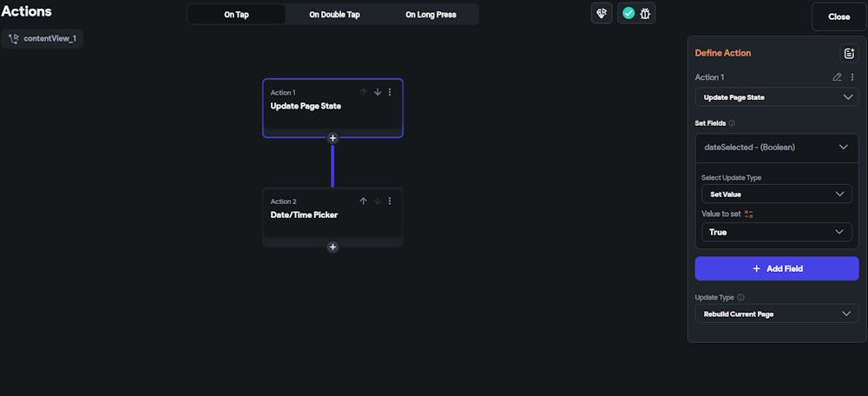
Task: Expand the Set Value update type dropdown
Action: tap(777, 195)
